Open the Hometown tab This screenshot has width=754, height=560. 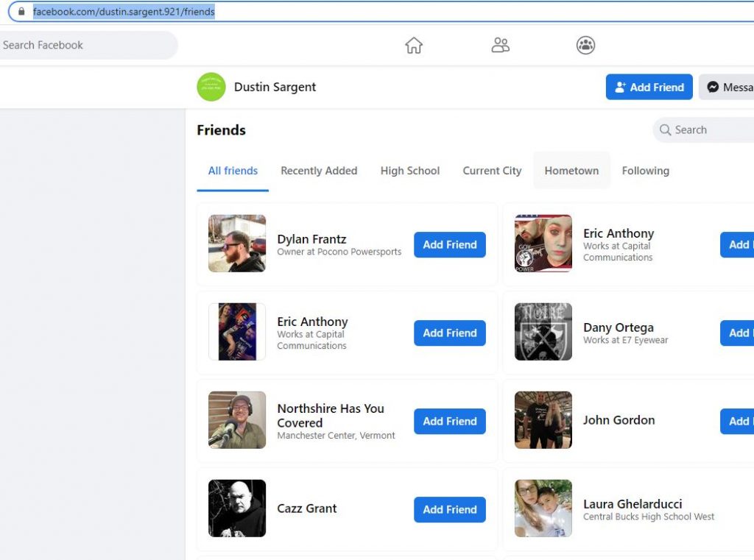coord(571,171)
